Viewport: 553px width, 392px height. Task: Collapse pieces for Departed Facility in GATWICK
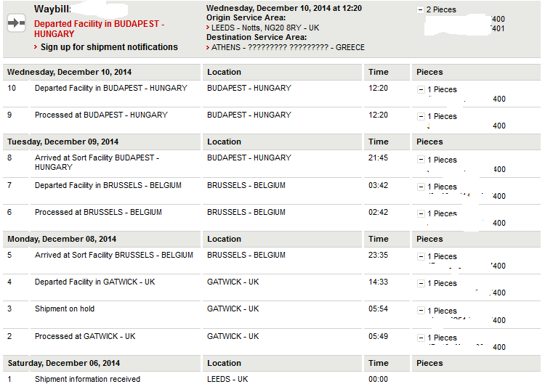coord(421,283)
